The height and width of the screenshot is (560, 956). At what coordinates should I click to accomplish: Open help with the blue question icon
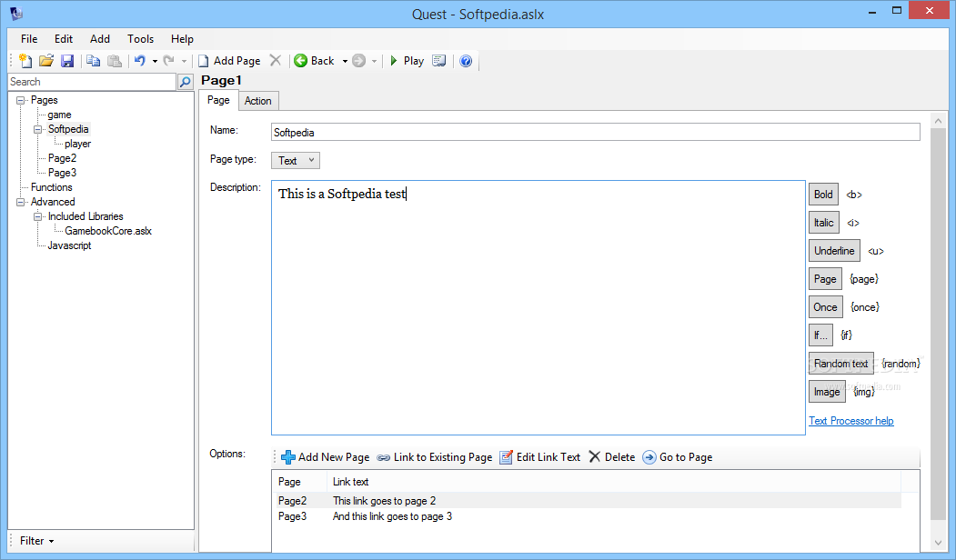[466, 60]
